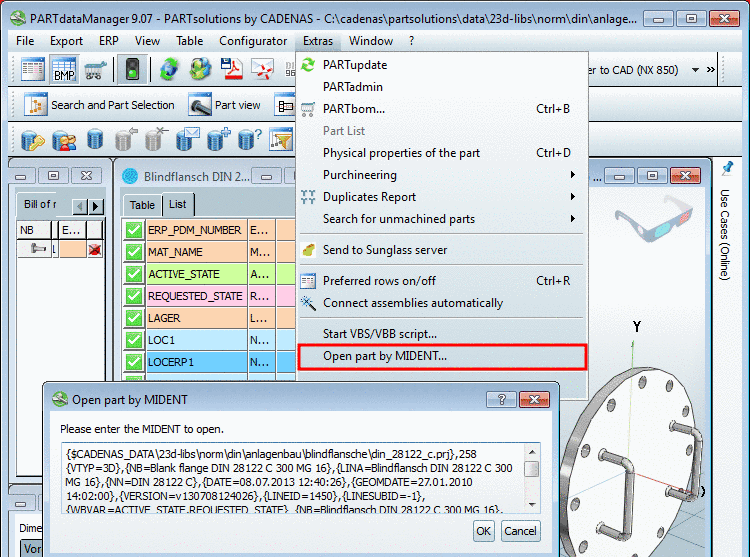Open the File menu
Viewport: 750px width, 557px height.
tap(25, 41)
